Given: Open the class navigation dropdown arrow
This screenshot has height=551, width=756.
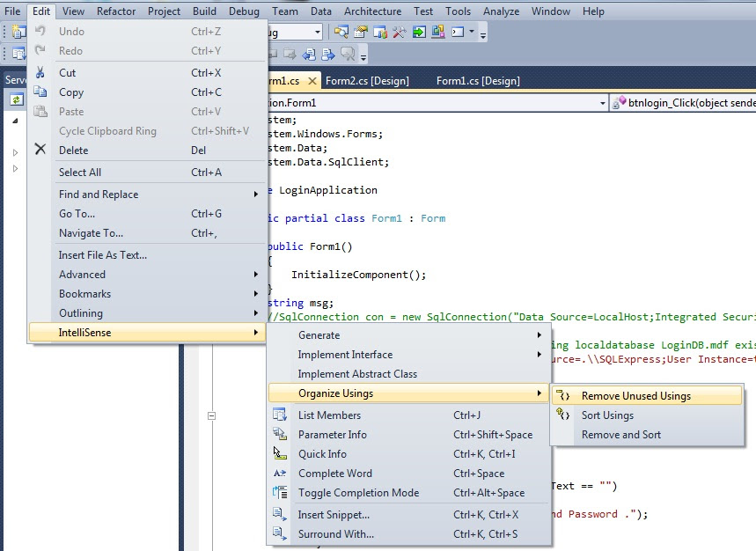Looking at the screenshot, I should click(602, 103).
